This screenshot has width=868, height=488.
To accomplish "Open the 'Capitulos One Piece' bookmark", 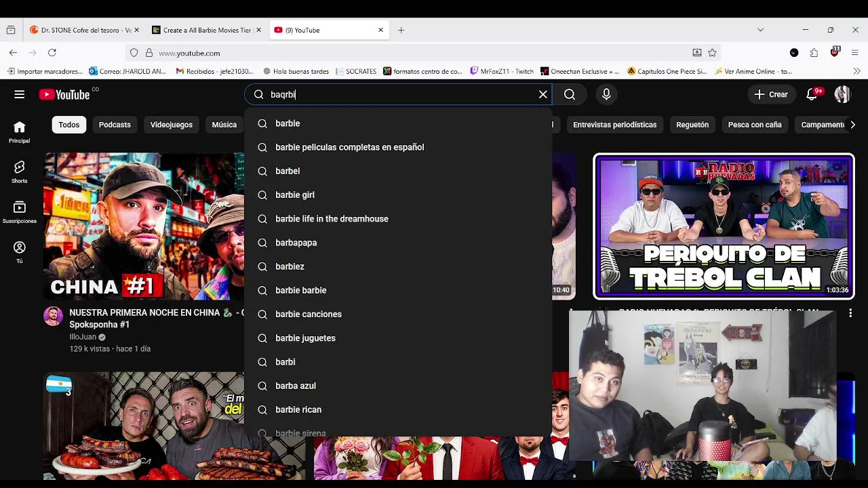I will (667, 71).
